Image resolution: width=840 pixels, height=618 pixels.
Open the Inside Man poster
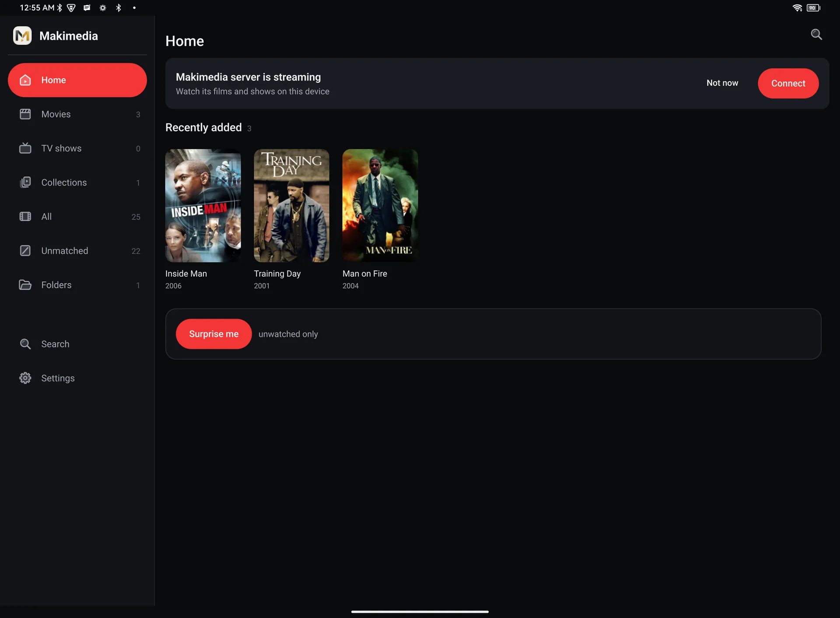[203, 206]
